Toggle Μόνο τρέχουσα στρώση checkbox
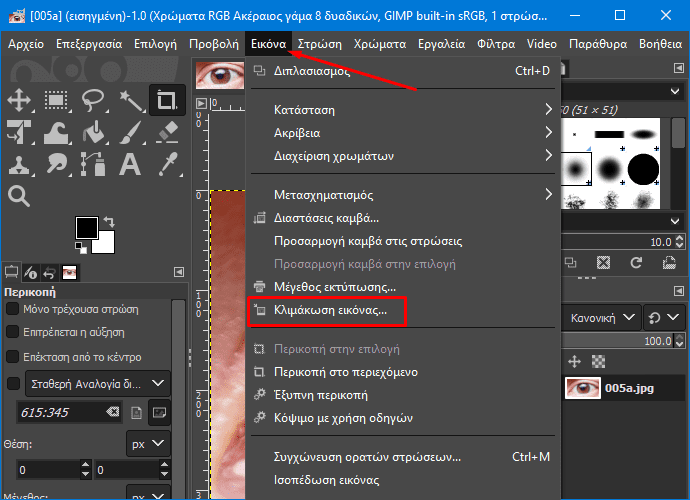This screenshot has height=500, width=690. tap(12, 309)
